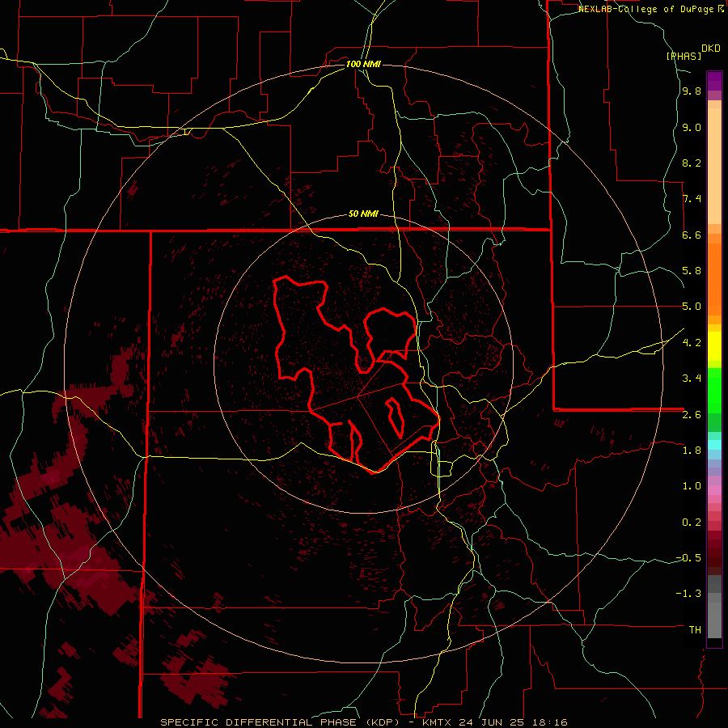Click the 1.8 value on the color scale
728x728 pixels.
click(692, 451)
